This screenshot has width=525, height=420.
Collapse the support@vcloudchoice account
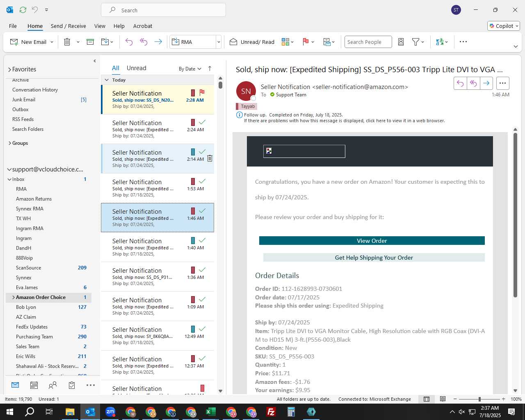click(9, 169)
